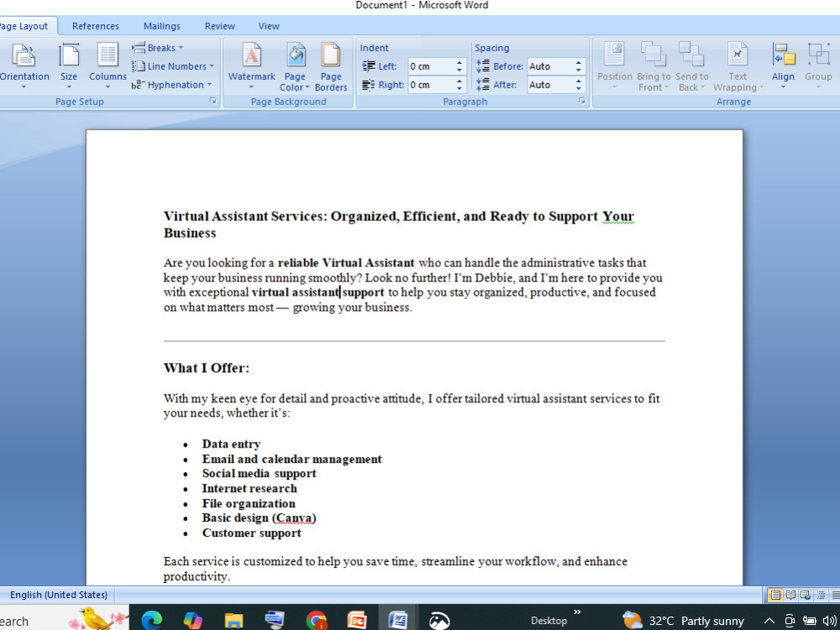Open the Hyphenation dropdown

click(x=171, y=85)
